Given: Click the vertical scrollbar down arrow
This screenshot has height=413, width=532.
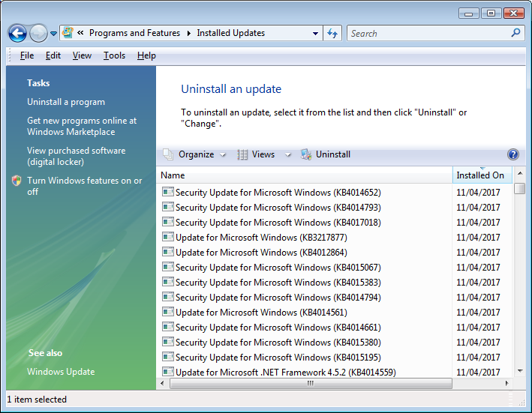Looking at the screenshot, I should coord(519,371).
